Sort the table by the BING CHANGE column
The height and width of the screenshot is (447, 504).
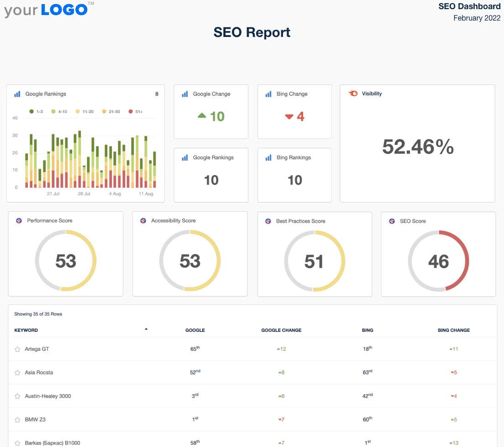coord(454,330)
